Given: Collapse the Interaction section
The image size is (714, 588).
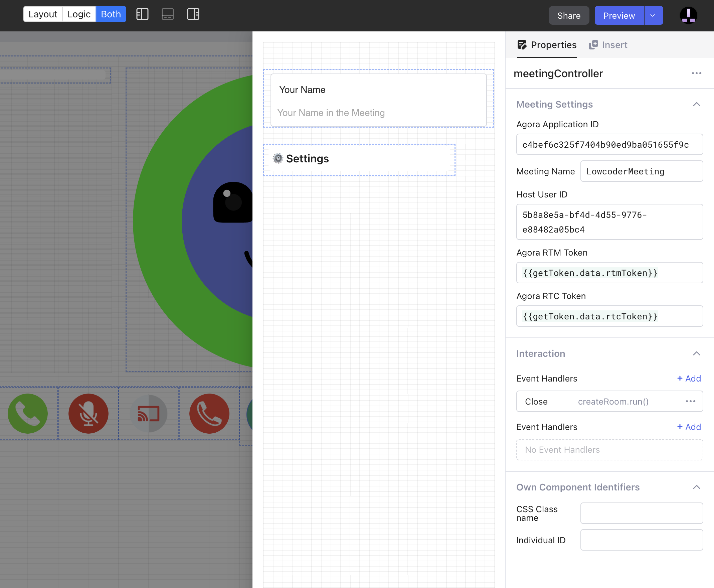Looking at the screenshot, I should click(x=696, y=353).
